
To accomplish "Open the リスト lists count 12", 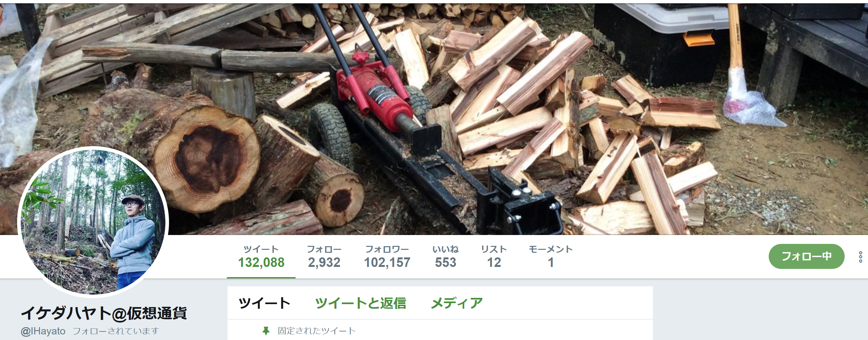I will tap(494, 256).
